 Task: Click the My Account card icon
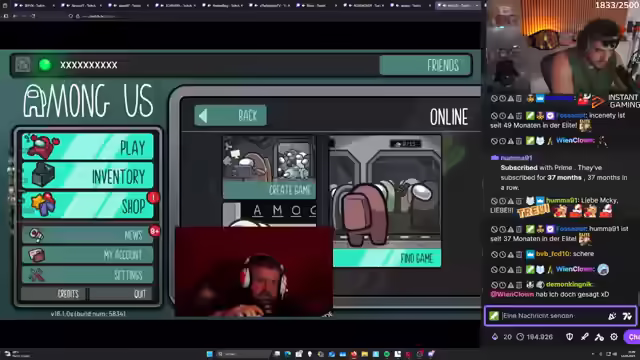pos(36,255)
